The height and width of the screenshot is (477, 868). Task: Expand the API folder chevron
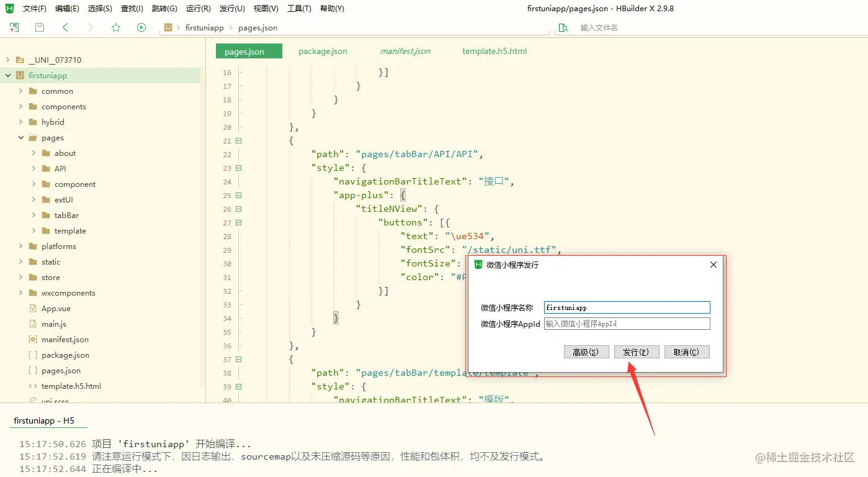34,169
